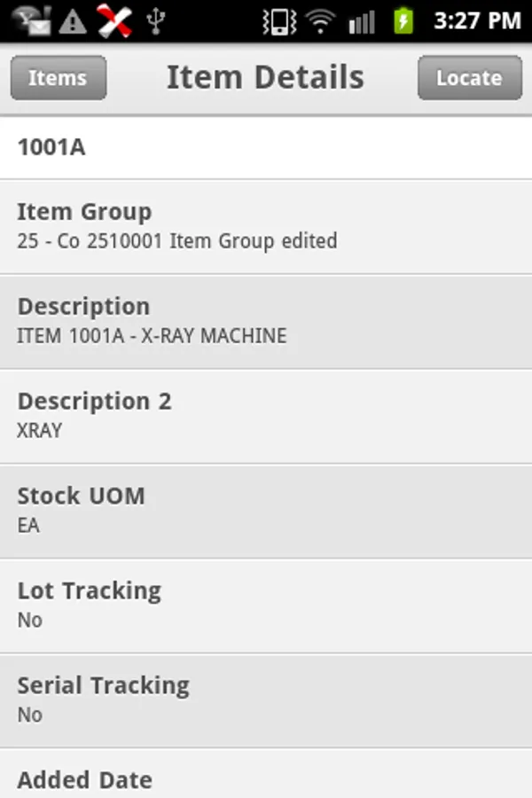Select the Added Date row

[x=266, y=778]
